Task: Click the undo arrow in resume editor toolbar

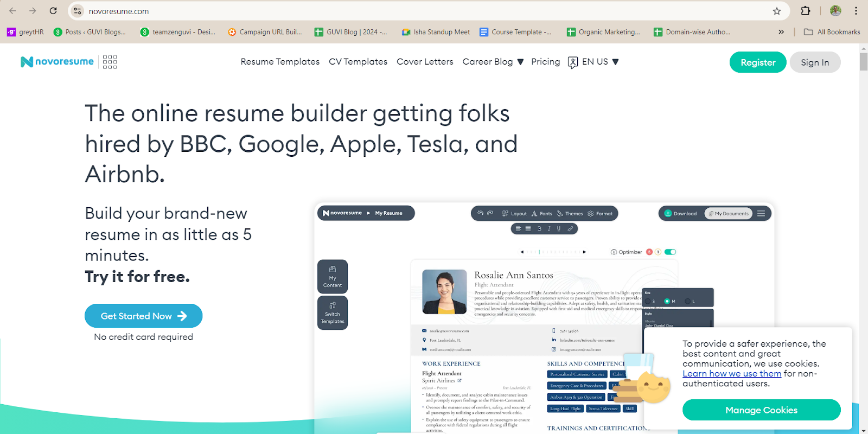Action: pyautogui.click(x=480, y=213)
